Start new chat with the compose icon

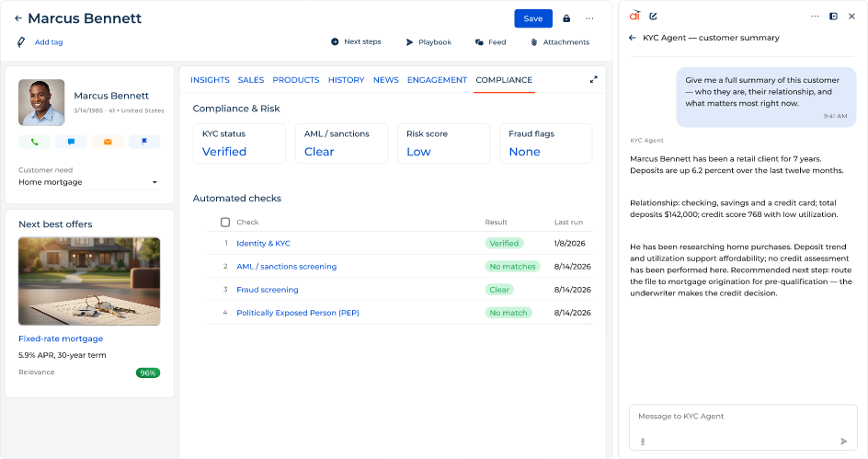(653, 16)
